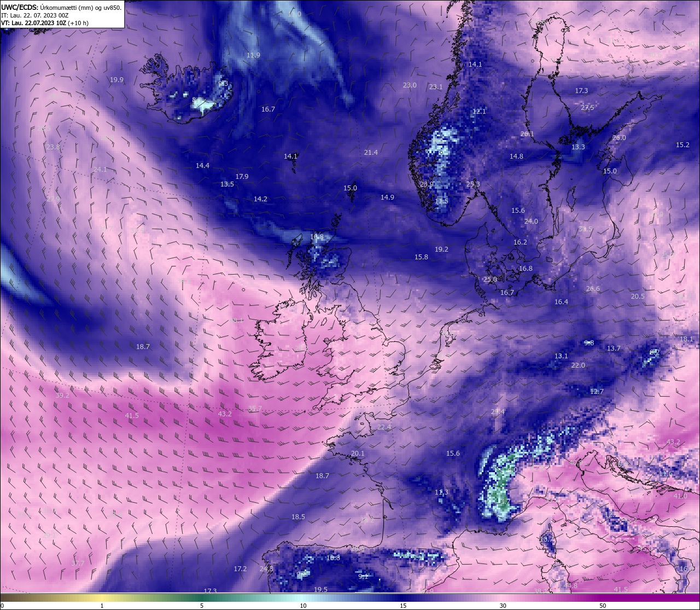700x610 pixels.
Task: Click the 16.4 value label
Action: 561,302
